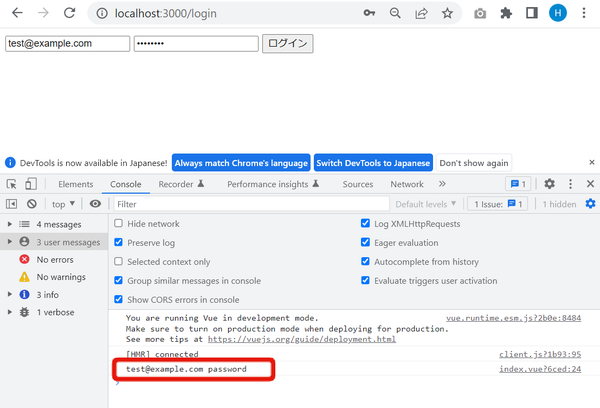The width and height of the screenshot is (600, 408).
Task: Switch to the Network tab
Action: [x=407, y=184]
